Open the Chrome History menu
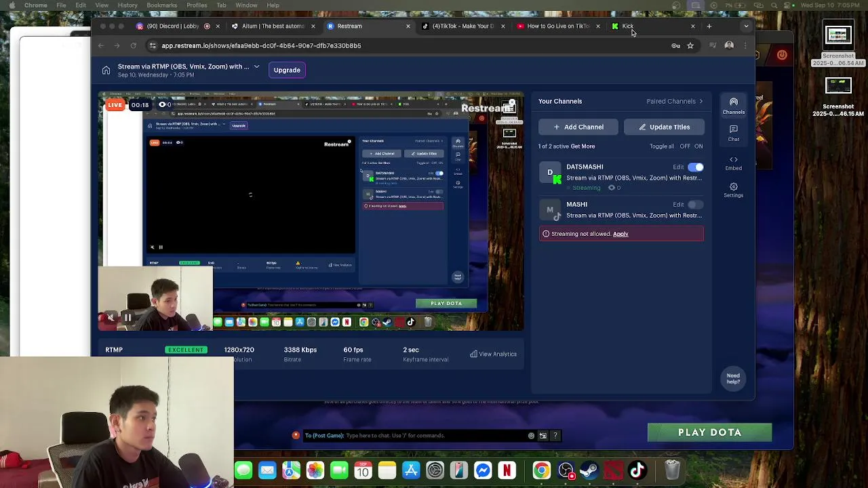This screenshot has height=488, width=868. [127, 5]
